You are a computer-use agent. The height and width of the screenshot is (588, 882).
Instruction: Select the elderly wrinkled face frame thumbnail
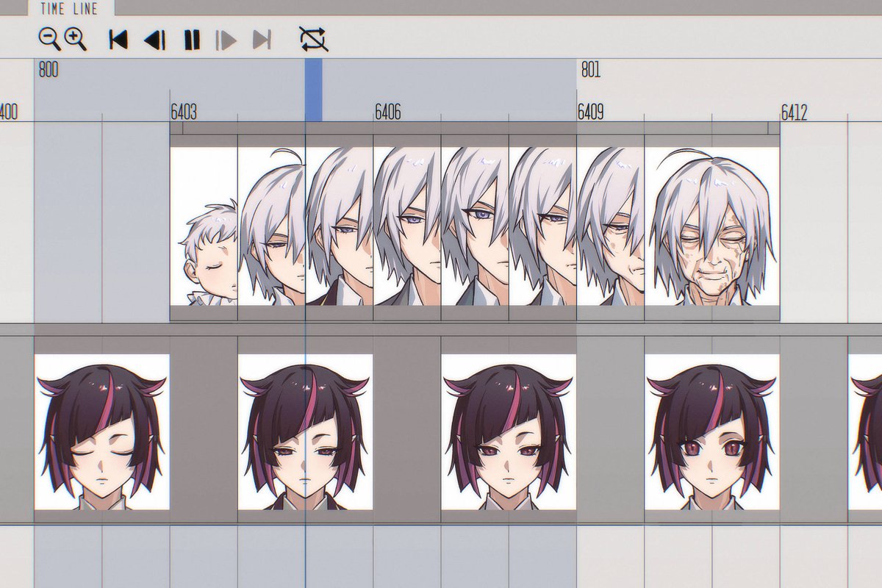(712, 227)
